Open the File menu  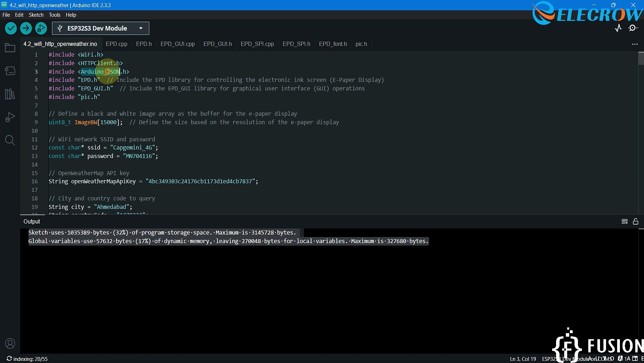point(6,15)
